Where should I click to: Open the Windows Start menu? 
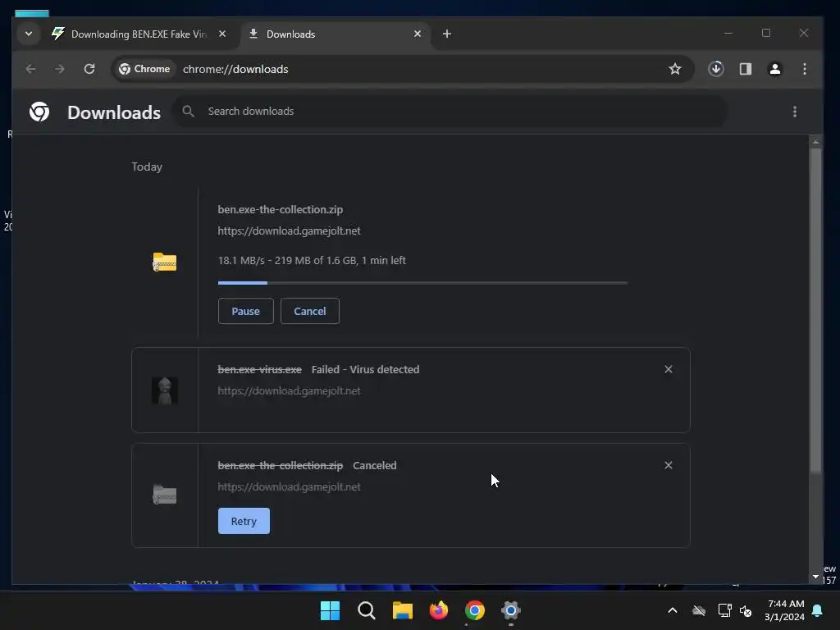[330, 610]
